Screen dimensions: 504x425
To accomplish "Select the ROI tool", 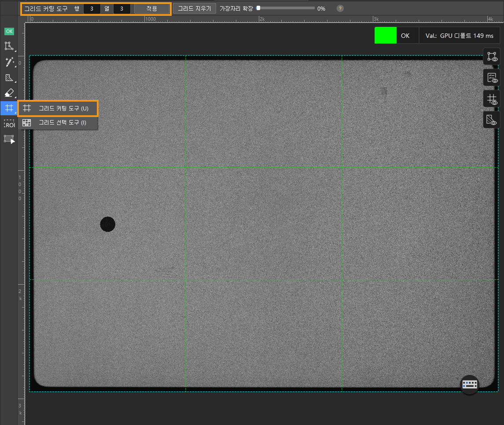I will [x=9, y=124].
